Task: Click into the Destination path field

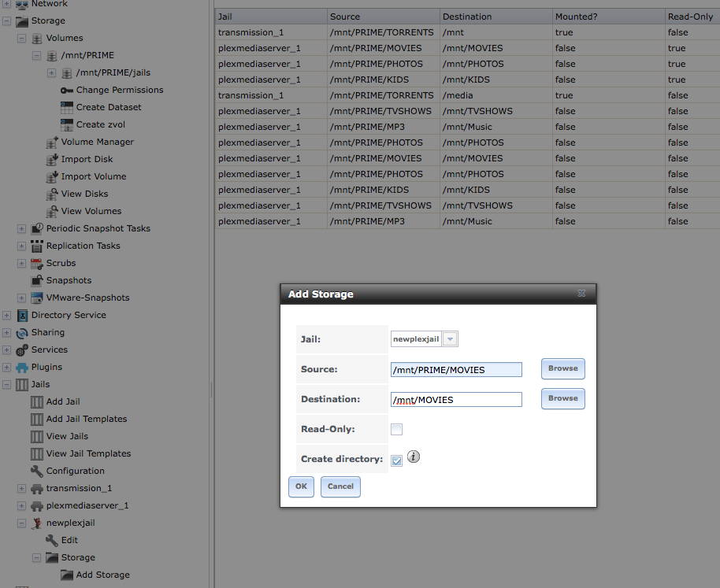Action: [x=456, y=400]
